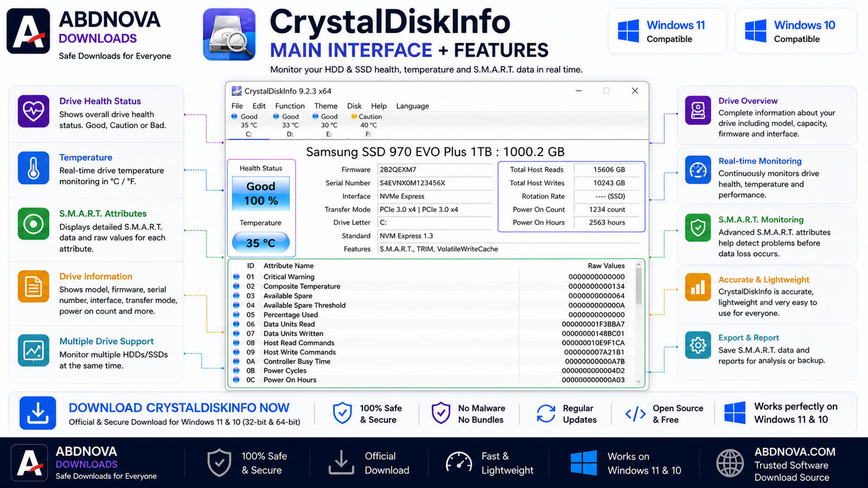Click Download CrystalDiskInfo Now heading

tap(179, 408)
